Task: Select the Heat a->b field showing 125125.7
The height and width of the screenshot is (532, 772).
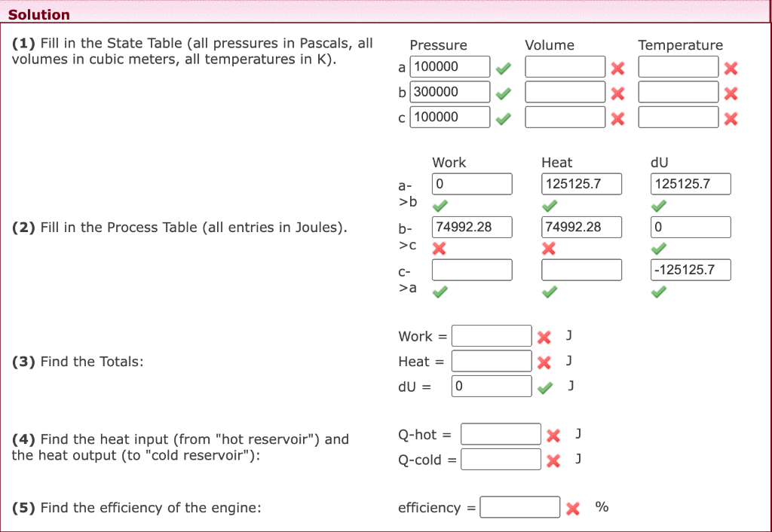Action: point(581,184)
